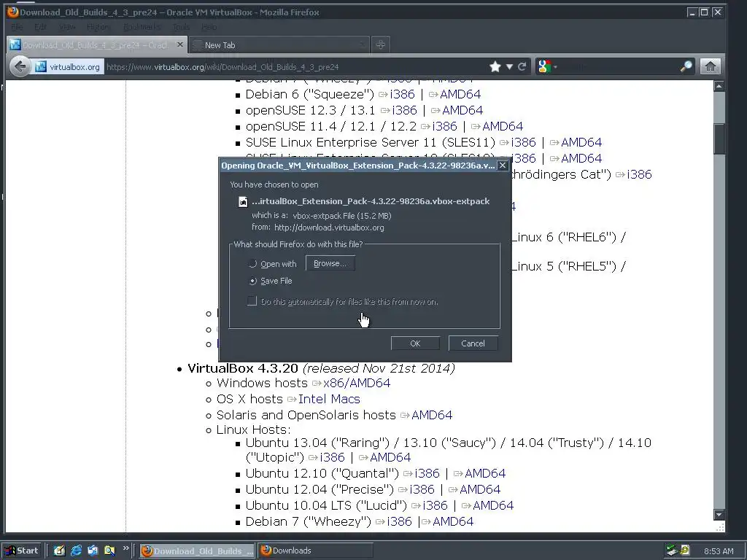Open the Edit menu
Screen dimensions: 747x560
41,27
